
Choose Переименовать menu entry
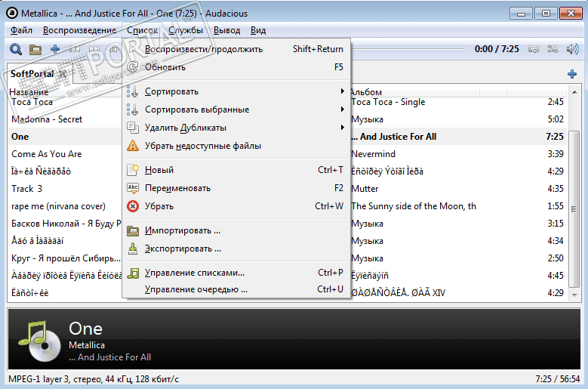click(236, 188)
